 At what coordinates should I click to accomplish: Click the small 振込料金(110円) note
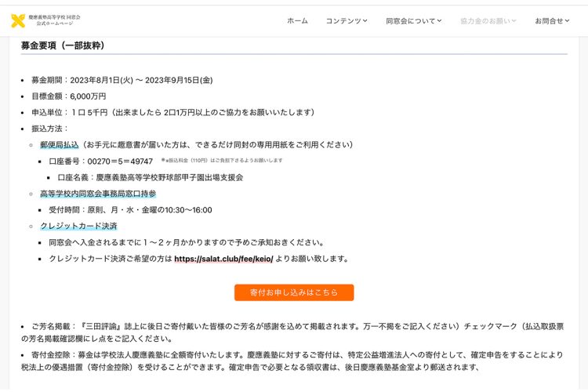[x=222, y=160]
